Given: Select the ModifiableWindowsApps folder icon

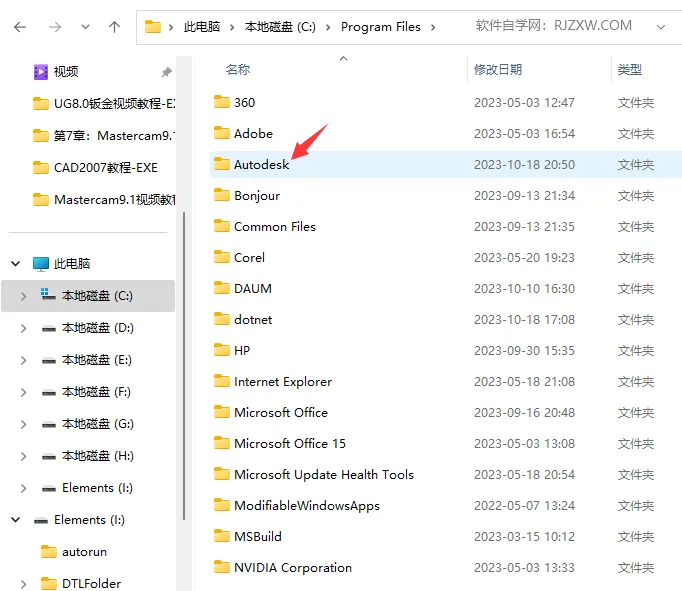Looking at the screenshot, I should pyautogui.click(x=221, y=505).
